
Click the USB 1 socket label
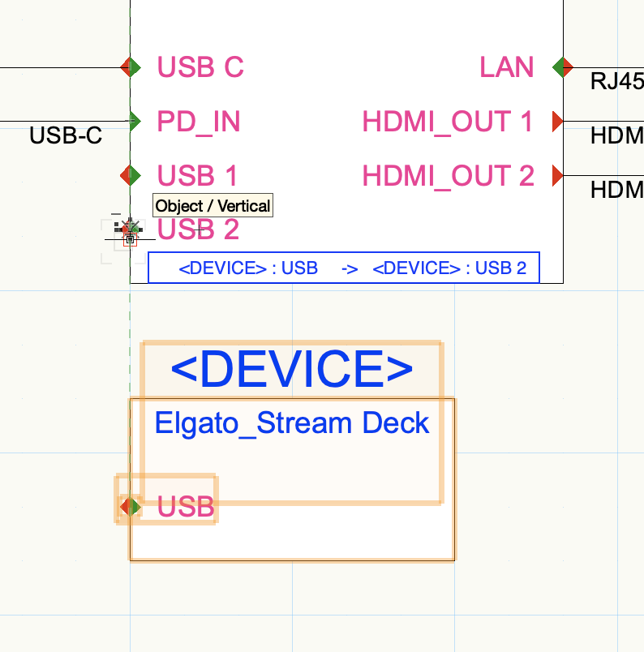tap(198, 175)
